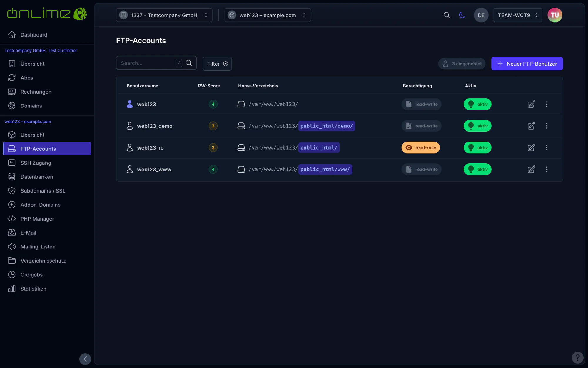
Task: Open the help question mark button
Action: [x=577, y=358]
